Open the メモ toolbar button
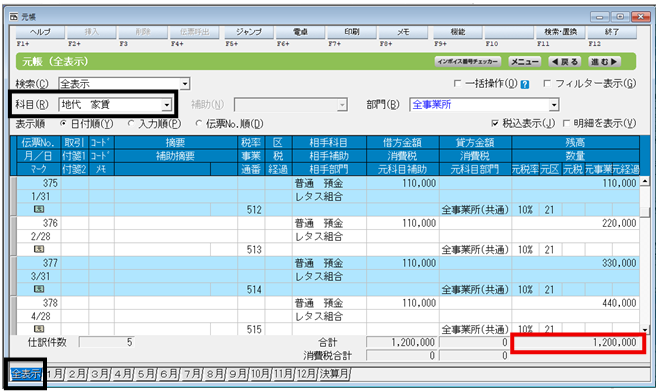The height and width of the screenshot is (391, 657). (403, 32)
